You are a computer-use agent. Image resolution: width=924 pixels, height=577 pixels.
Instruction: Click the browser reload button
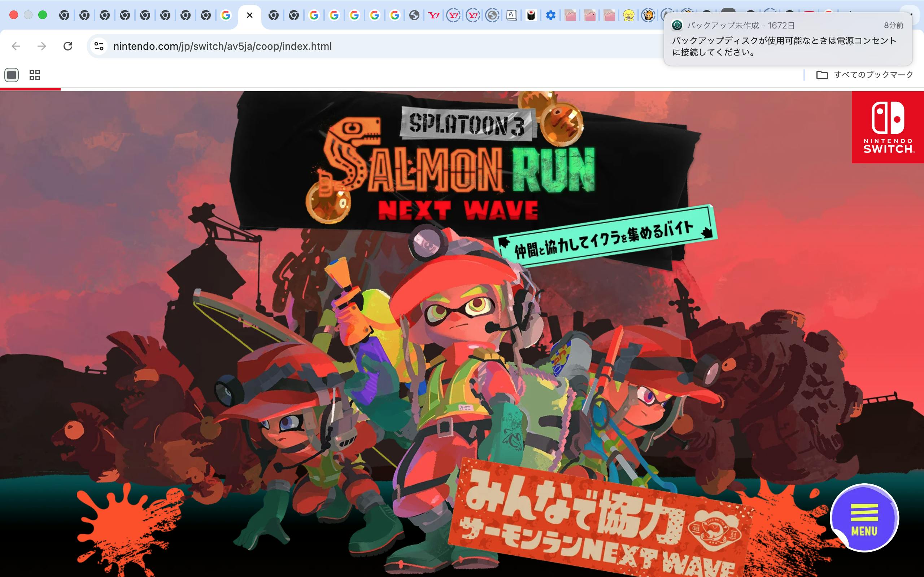point(68,46)
